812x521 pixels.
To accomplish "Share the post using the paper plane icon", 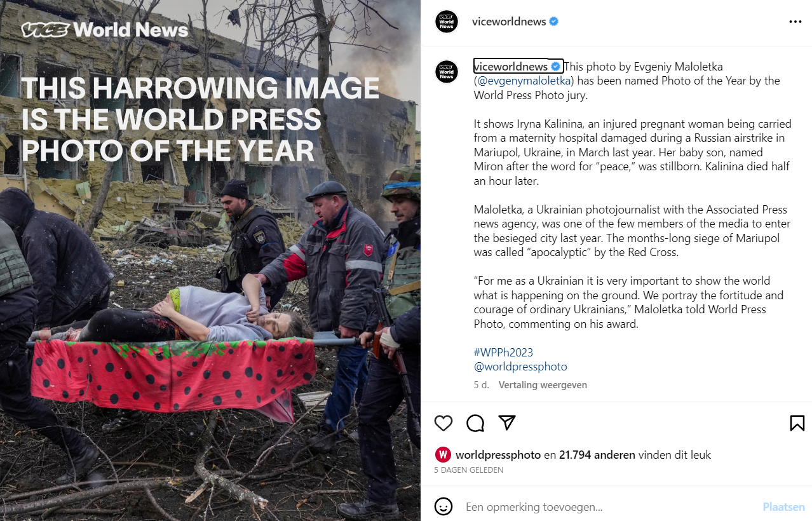I will [x=506, y=423].
